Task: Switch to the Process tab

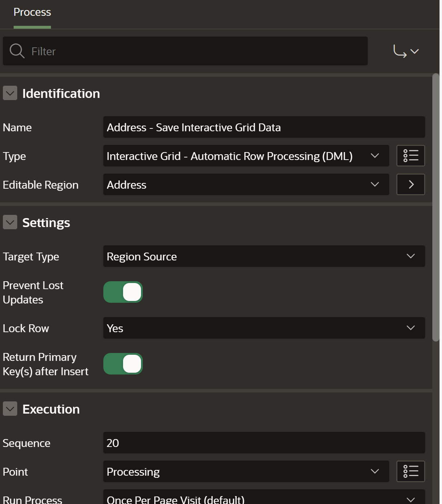Action: tap(32, 12)
